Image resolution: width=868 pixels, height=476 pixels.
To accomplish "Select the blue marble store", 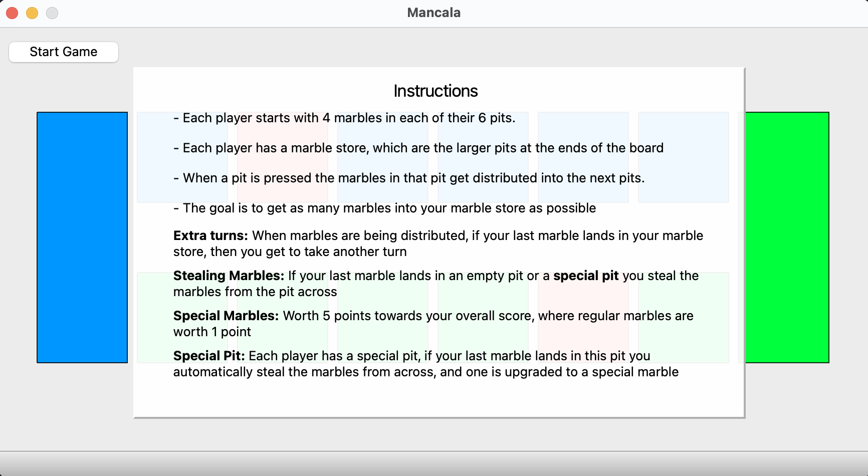I will click(x=82, y=237).
